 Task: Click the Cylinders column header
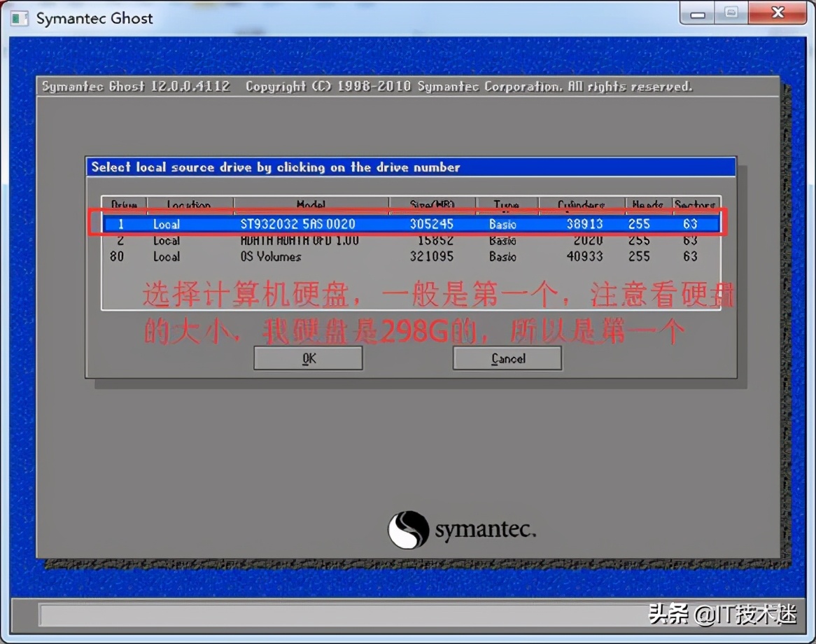(582, 204)
